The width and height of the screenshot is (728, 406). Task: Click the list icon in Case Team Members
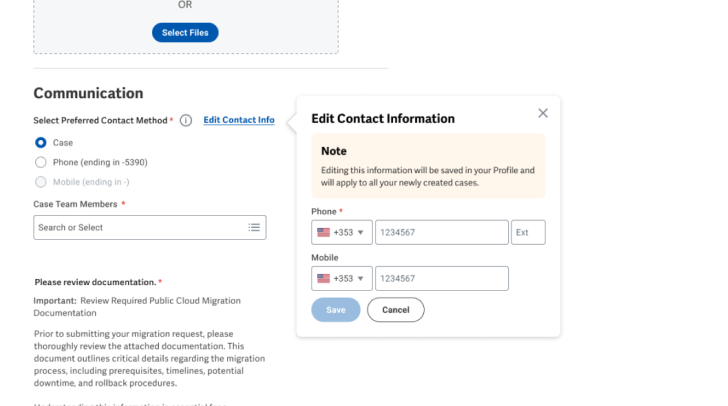254,228
